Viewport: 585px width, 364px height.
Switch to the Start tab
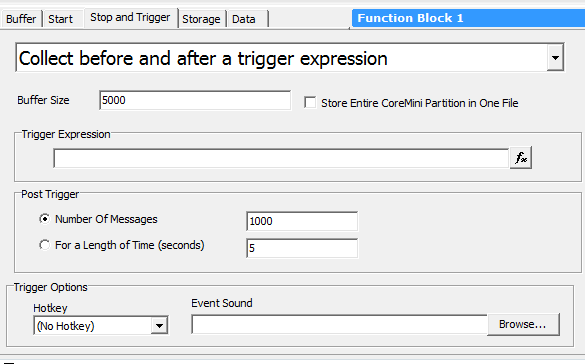pyautogui.click(x=60, y=19)
